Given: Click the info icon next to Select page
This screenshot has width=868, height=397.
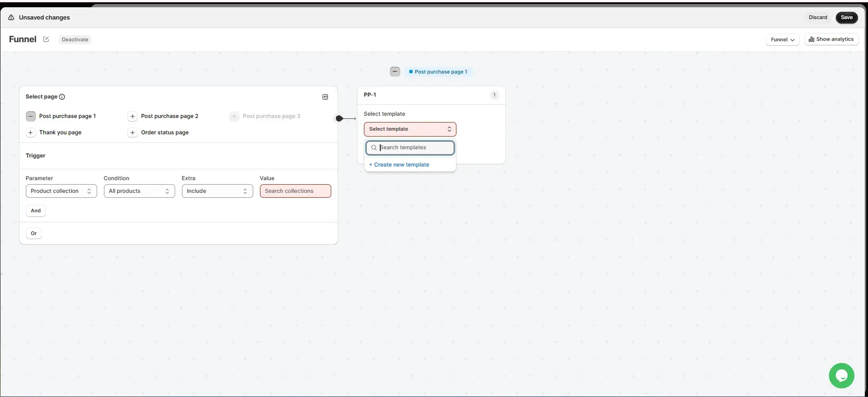Looking at the screenshot, I should point(62,97).
